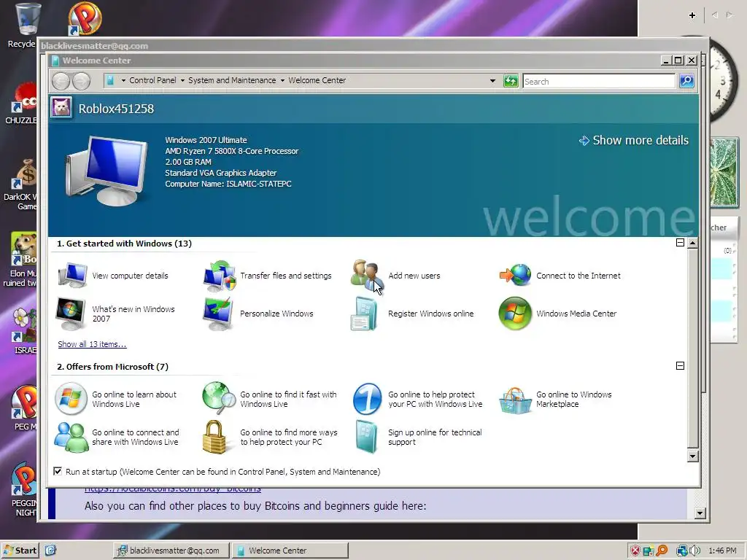
Task: Click the padlock icon for PC protection
Action: [214, 437]
